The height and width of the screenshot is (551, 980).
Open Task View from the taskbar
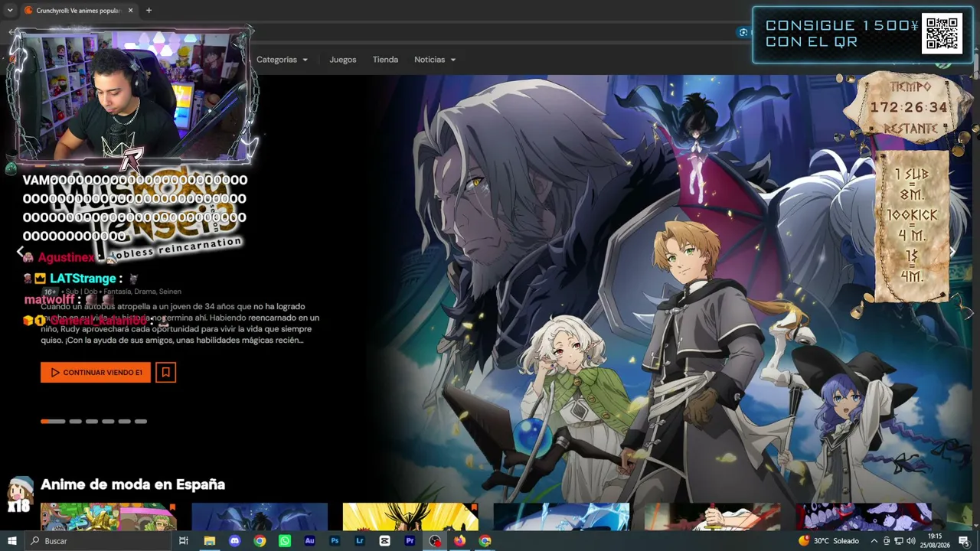(x=184, y=541)
